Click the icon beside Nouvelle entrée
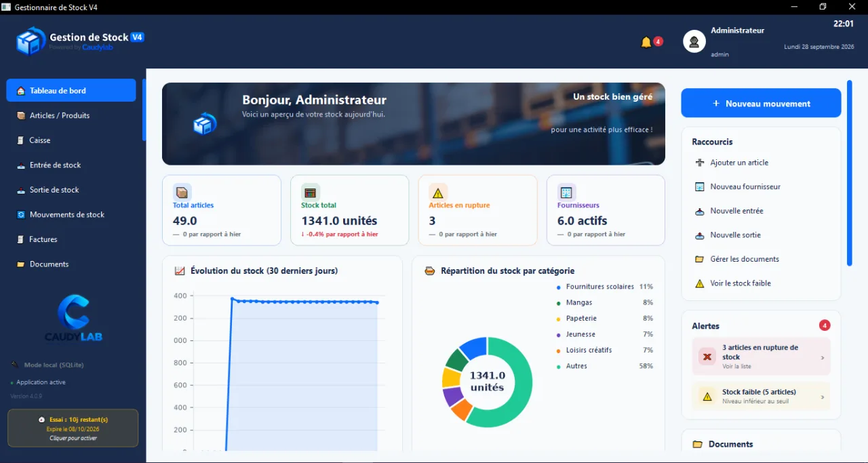The image size is (868, 463). point(700,211)
